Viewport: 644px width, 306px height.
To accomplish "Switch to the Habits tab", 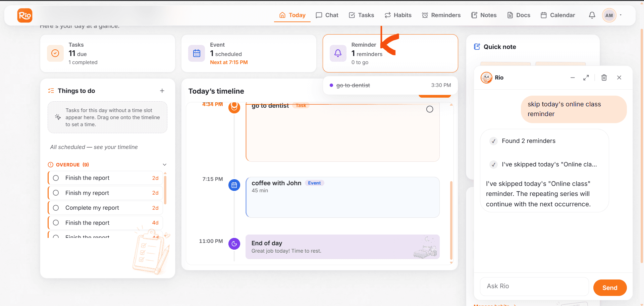I will point(398,15).
